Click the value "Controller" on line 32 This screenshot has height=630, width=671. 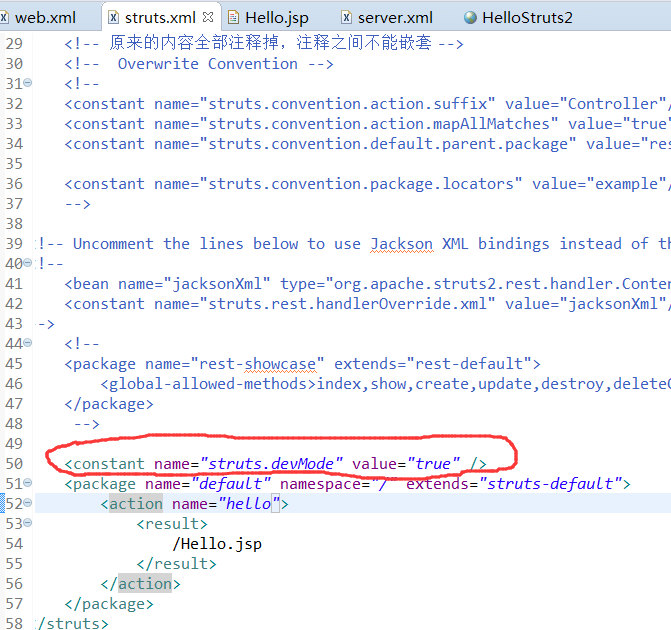coord(613,104)
